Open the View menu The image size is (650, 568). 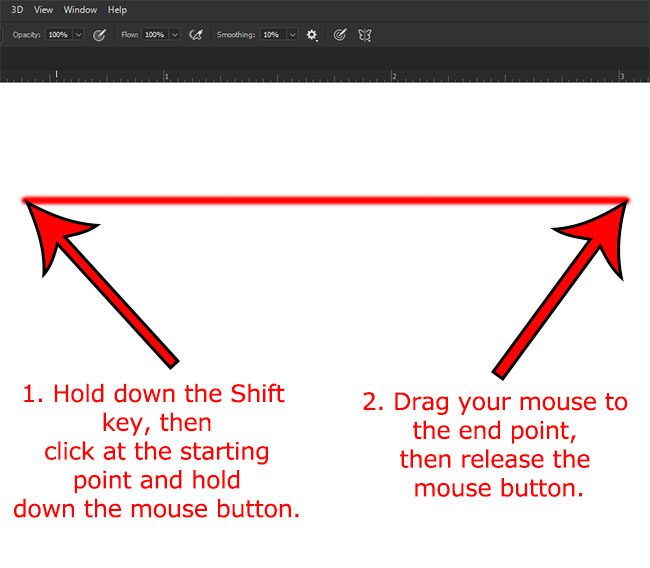[43, 9]
